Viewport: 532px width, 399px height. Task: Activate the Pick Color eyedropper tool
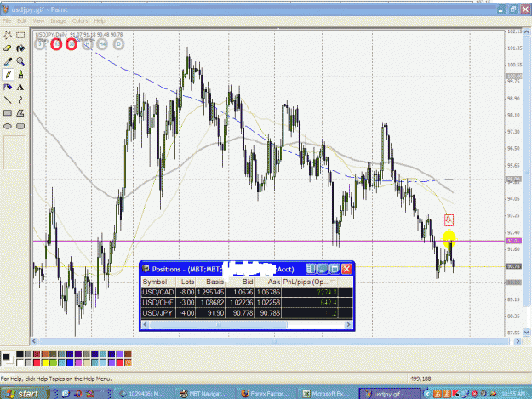tap(8, 61)
